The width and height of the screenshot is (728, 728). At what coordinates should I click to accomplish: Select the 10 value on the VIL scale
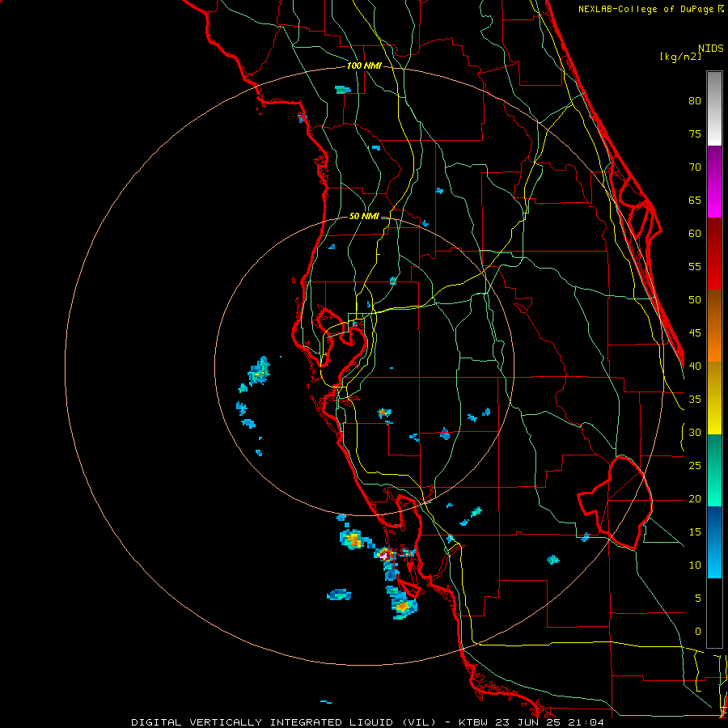(x=695, y=565)
